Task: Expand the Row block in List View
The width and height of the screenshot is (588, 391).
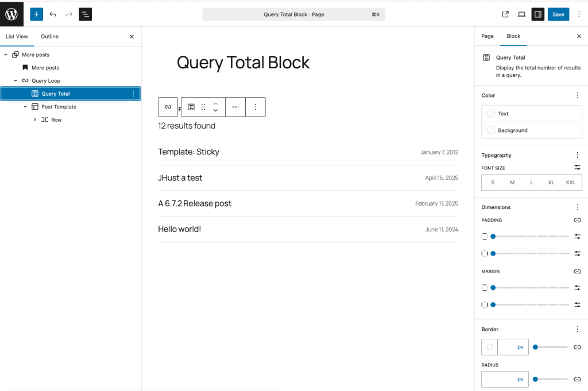Action: click(34, 119)
